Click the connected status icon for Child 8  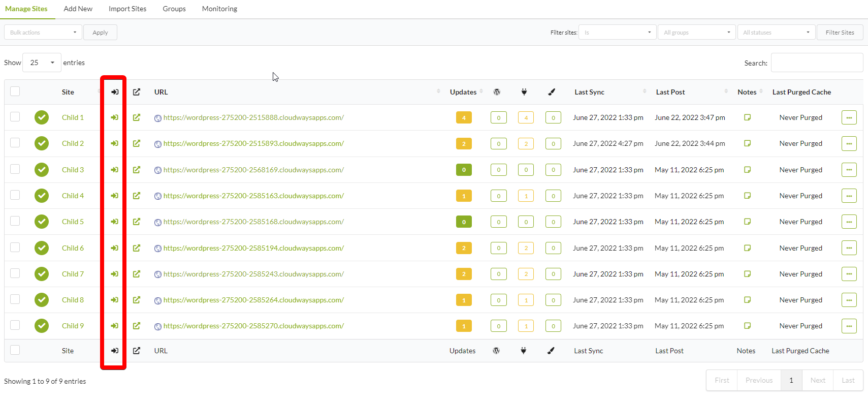[42, 300]
